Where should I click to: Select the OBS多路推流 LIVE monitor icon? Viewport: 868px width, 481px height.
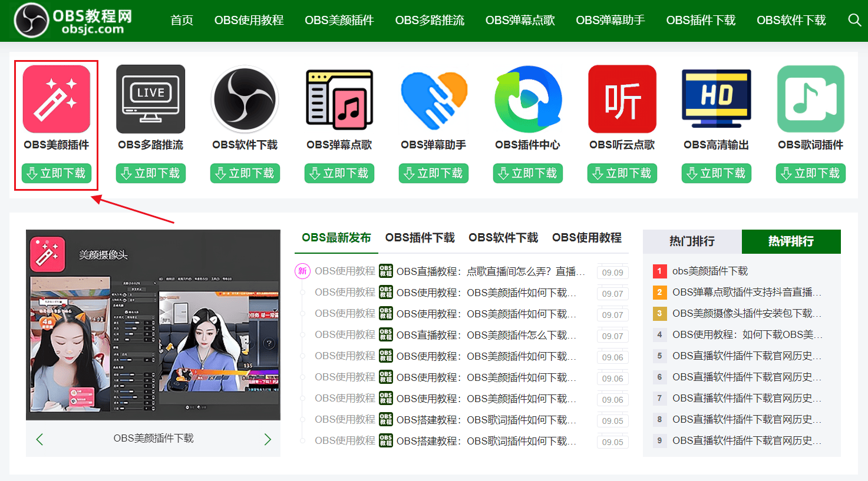(x=150, y=99)
